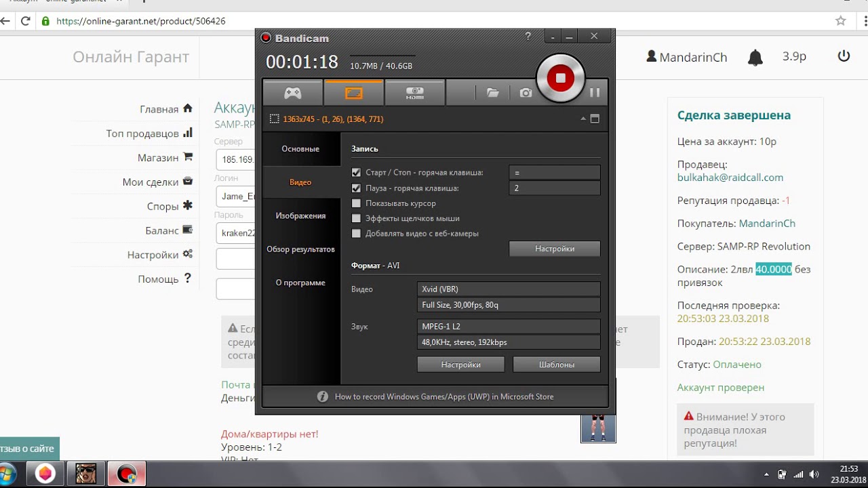Open the Изображения tab in Bandicam
The image size is (868, 488).
point(300,216)
